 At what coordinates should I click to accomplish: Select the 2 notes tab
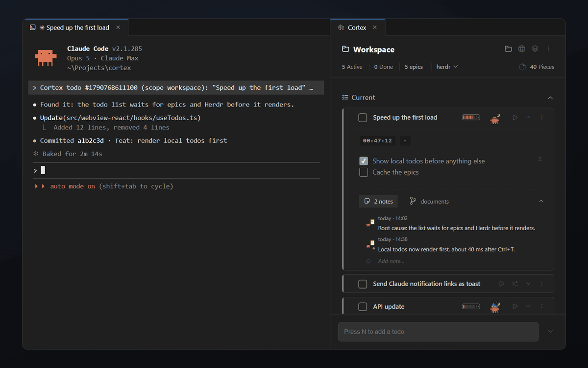coord(378,201)
